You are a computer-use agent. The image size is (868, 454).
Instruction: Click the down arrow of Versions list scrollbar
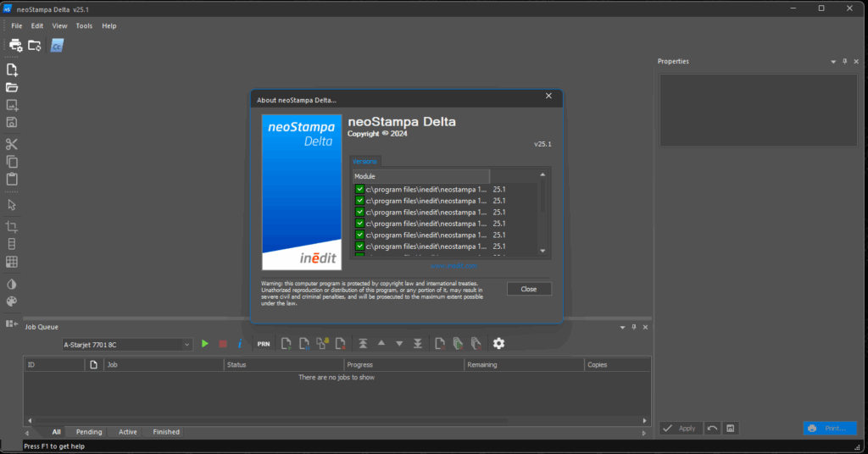click(x=543, y=251)
